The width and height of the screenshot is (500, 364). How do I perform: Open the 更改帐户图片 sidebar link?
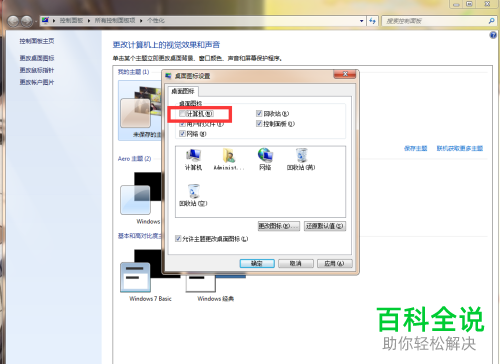37,82
